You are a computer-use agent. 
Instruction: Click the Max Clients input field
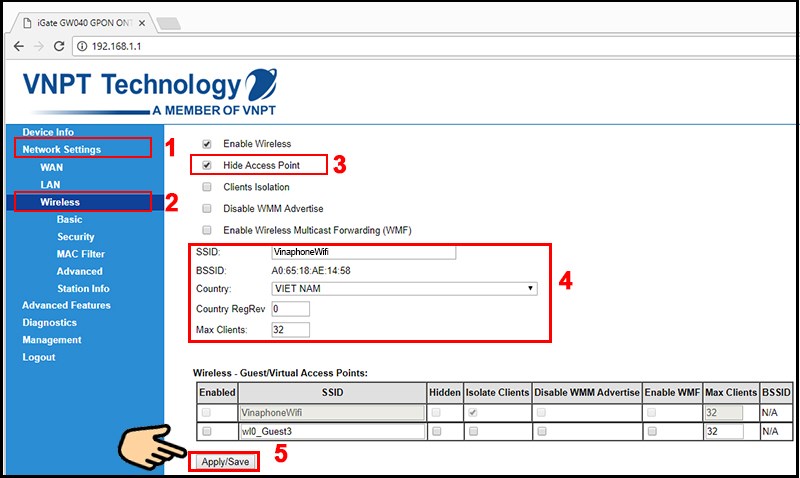(x=290, y=330)
